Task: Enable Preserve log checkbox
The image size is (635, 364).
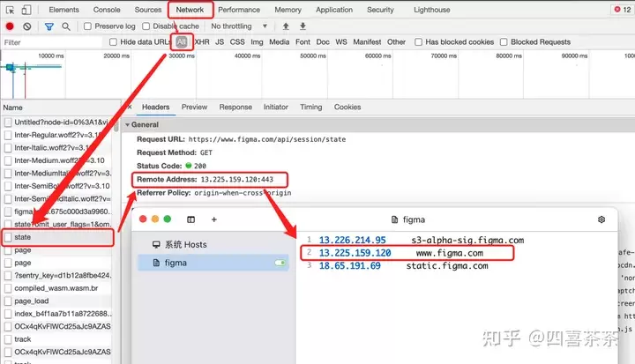Action: (87, 26)
